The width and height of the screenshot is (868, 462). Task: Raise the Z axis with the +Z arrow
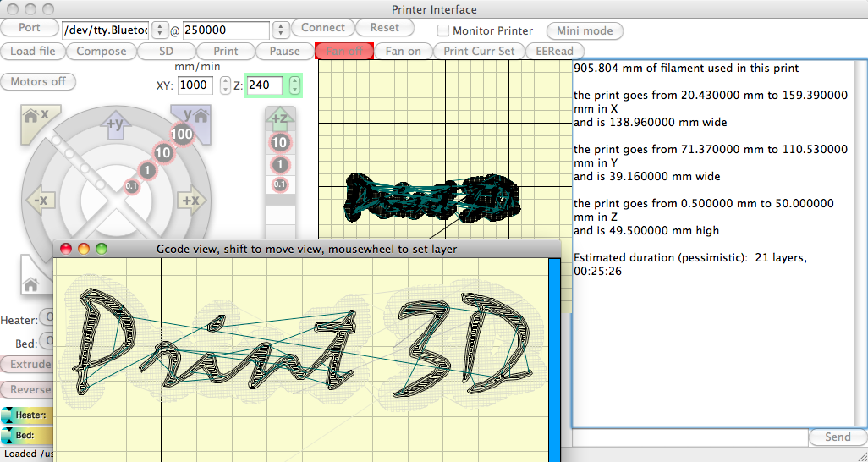click(x=278, y=118)
